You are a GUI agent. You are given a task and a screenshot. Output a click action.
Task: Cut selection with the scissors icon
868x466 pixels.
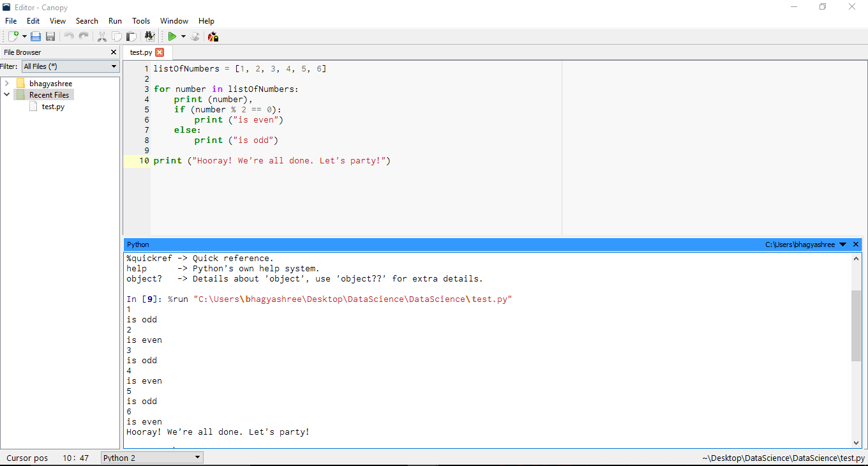(102, 37)
